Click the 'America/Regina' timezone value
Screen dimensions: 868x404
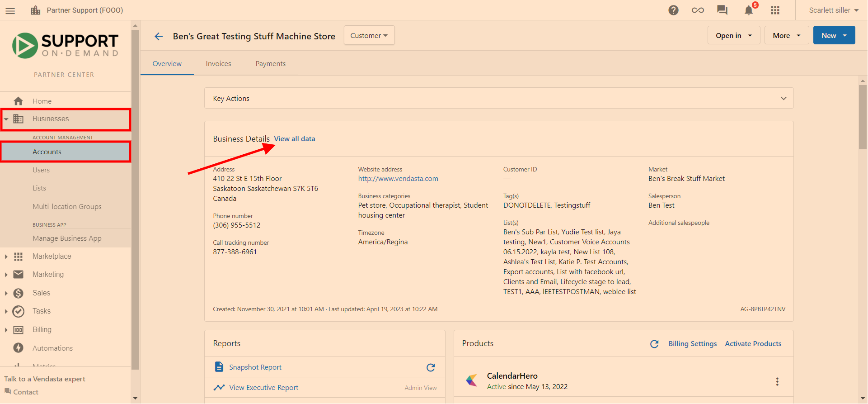pos(383,242)
